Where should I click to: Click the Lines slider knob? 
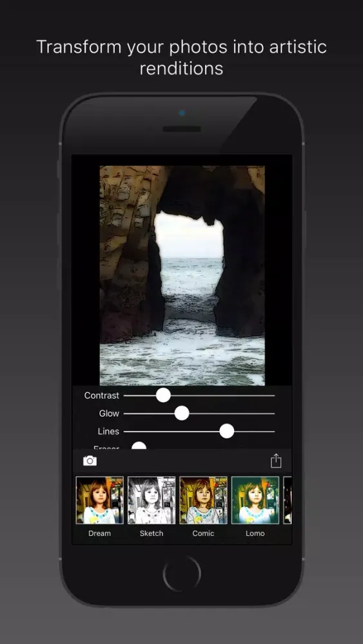point(226,431)
